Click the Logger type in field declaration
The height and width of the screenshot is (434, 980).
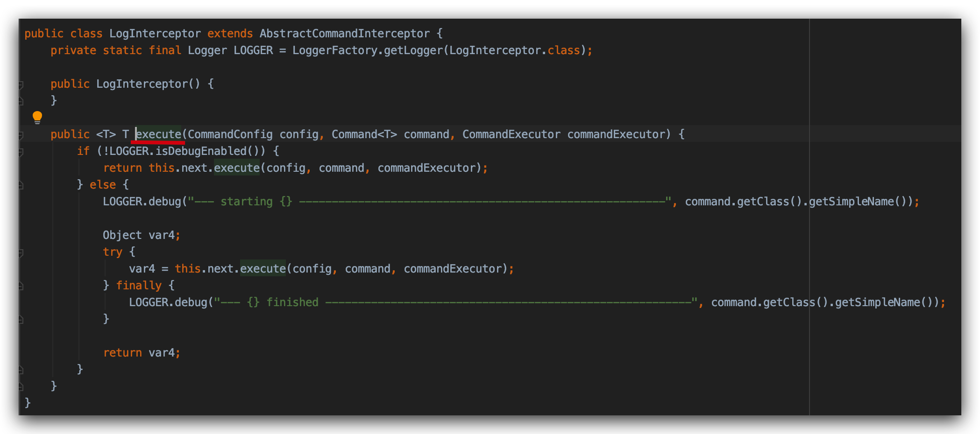[207, 50]
